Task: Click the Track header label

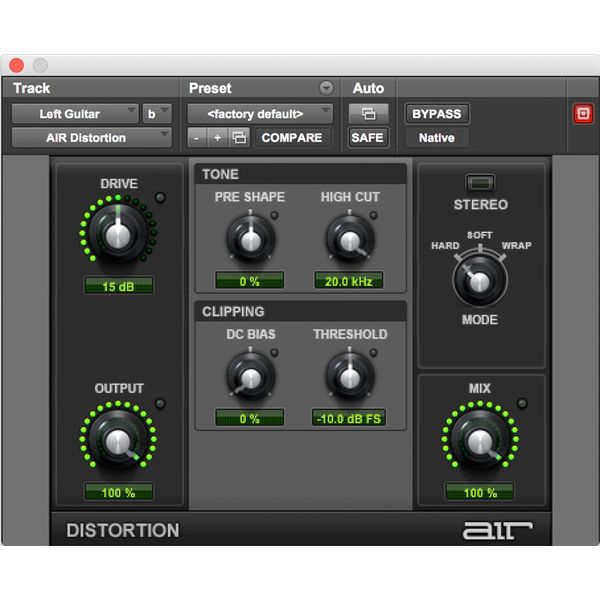Action: click(x=31, y=88)
